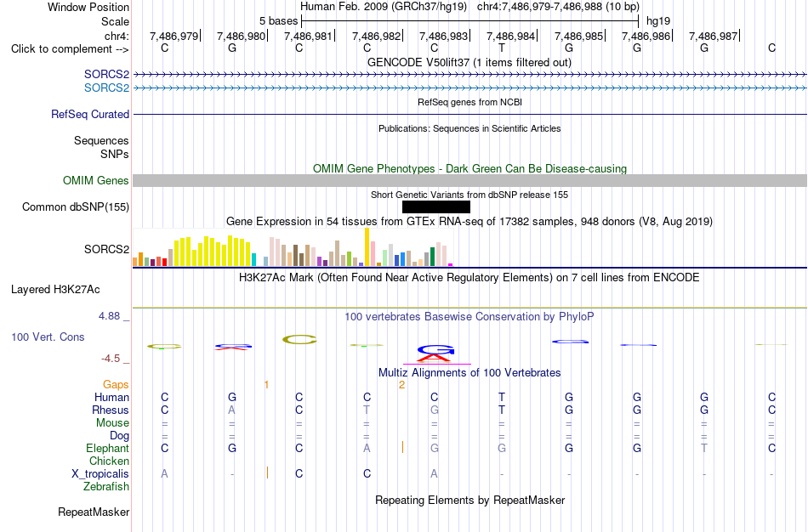
Task: Click the OMIM Genes track label
Action: 96,181
